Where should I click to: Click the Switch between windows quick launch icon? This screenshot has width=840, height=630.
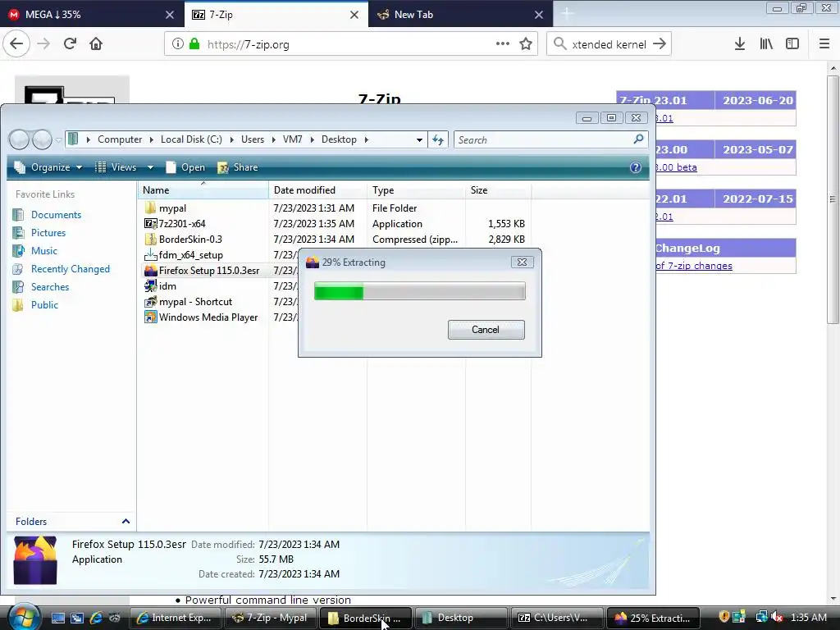[x=76, y=618]
